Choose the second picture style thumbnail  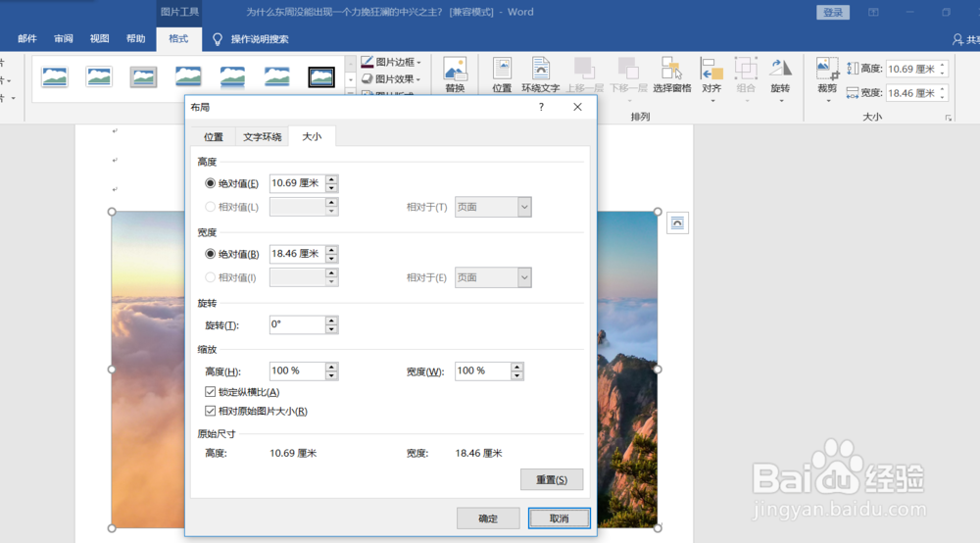(x=99, y=77)
